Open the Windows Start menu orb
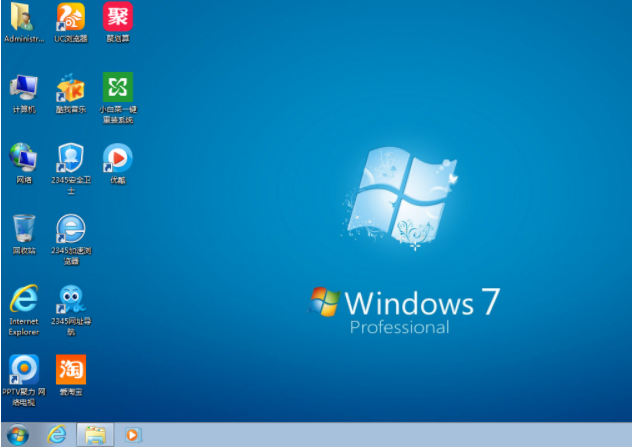Viewport: 632px width, 447px height. [18, 435]
